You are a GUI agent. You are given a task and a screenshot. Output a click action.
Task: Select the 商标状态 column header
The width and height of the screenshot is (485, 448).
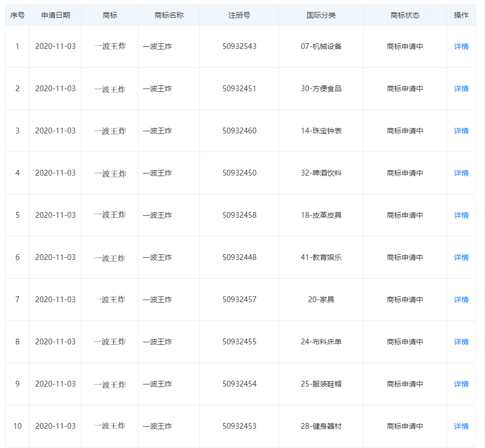[x=405, y=15]
